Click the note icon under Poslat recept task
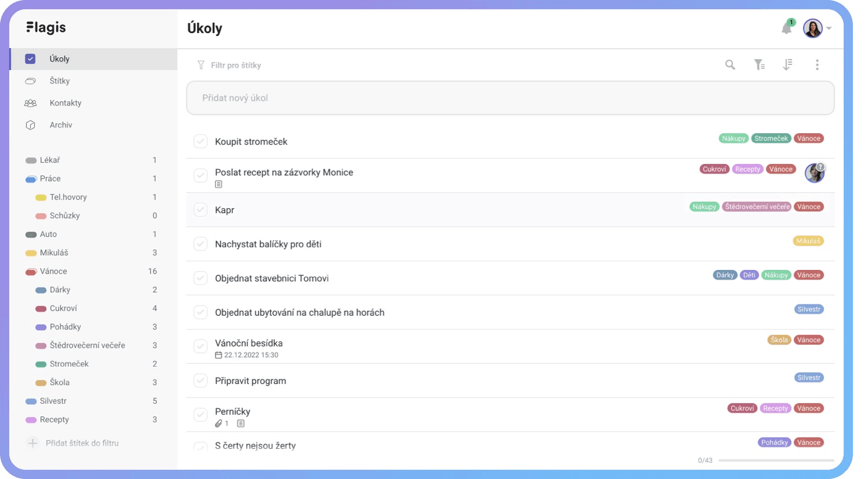 [219, 184]
